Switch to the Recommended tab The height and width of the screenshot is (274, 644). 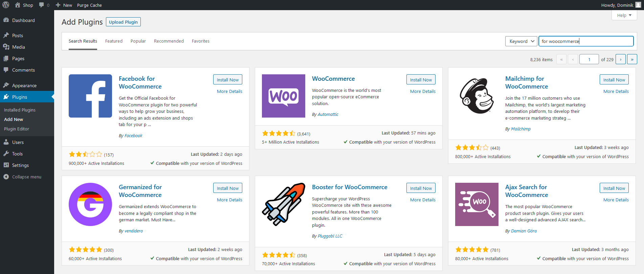[x=169, y=41]
